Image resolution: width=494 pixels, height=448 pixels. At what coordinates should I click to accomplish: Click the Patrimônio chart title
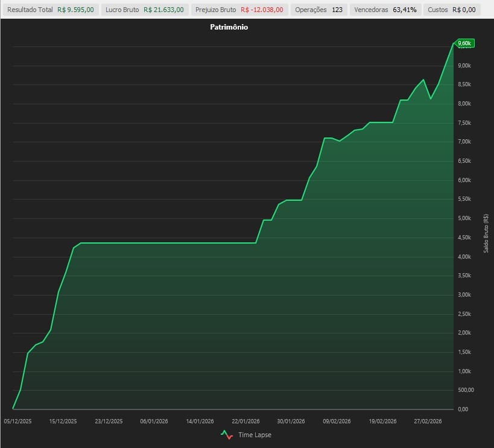pyautogui.click(x=229, y=27)
